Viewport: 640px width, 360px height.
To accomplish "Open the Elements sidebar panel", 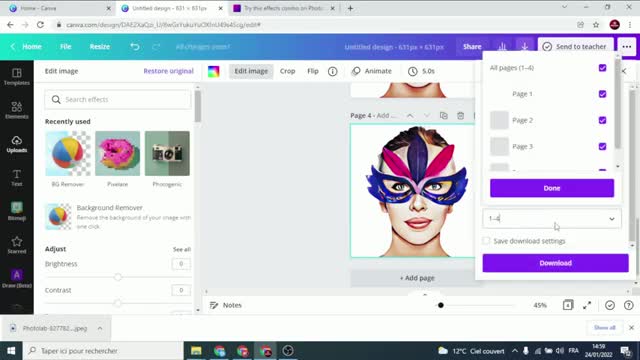I will (x=17, y=110).
